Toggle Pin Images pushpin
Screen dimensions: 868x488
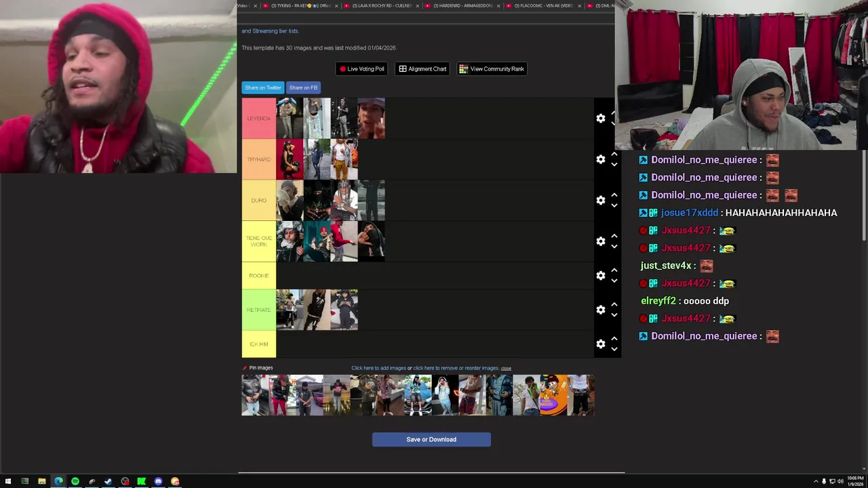click(x=245, y=368)
